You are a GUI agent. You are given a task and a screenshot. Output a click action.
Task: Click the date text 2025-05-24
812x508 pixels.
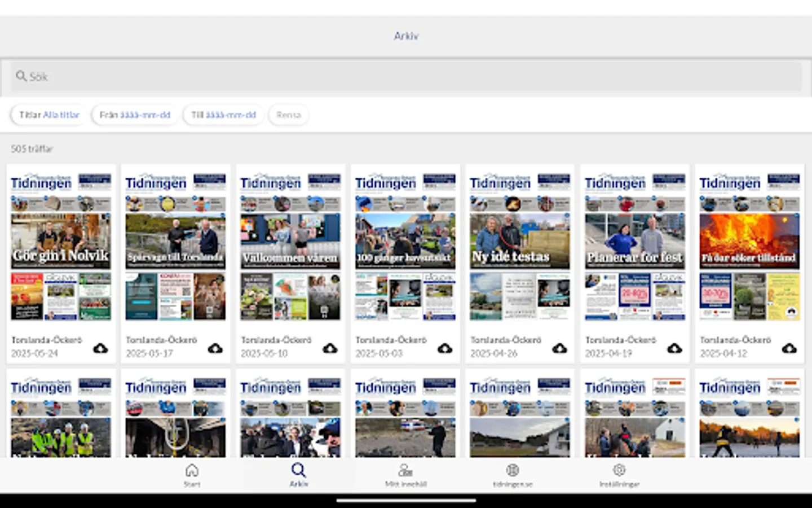(34, 353)
